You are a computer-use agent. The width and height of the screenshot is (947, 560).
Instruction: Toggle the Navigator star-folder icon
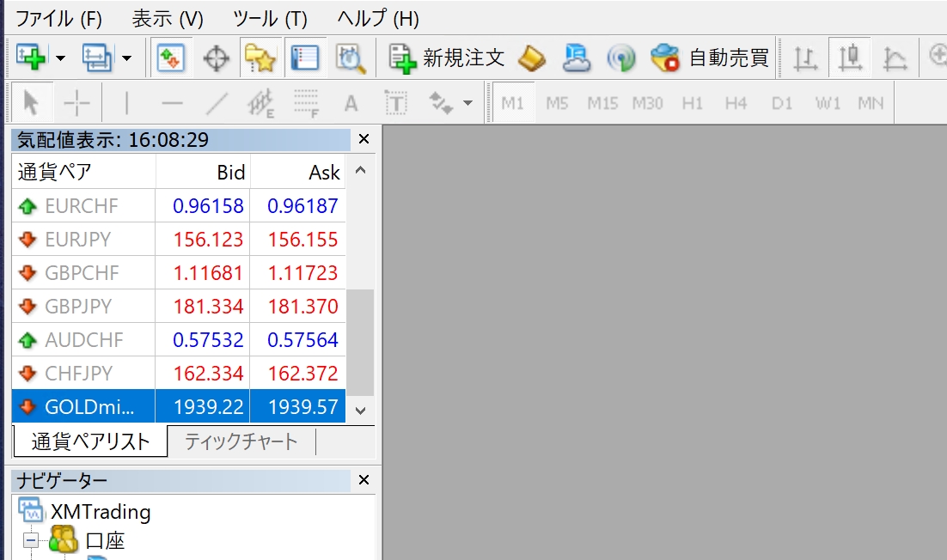tap(260, 58)
